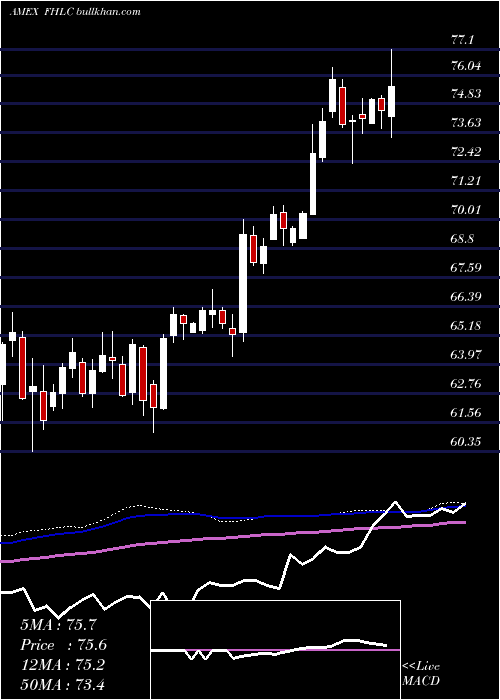Click the 67.59 price axis label
This screenshot has width=500, height=700.
466,267
